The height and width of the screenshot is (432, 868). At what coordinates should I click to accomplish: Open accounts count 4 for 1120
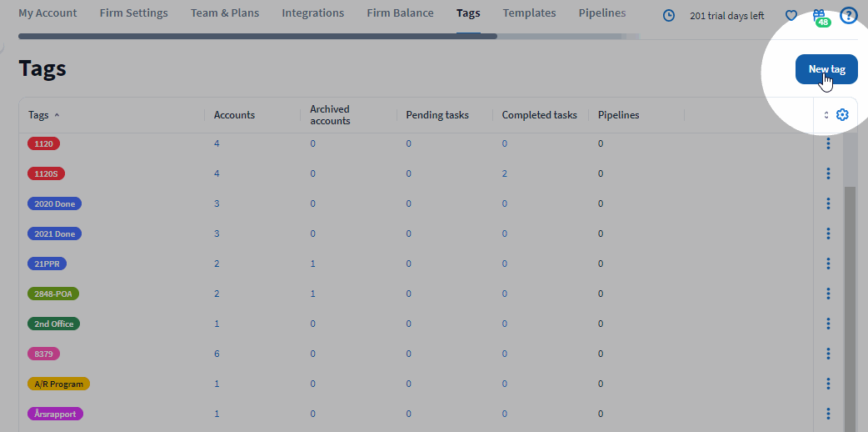pos(217,143)
